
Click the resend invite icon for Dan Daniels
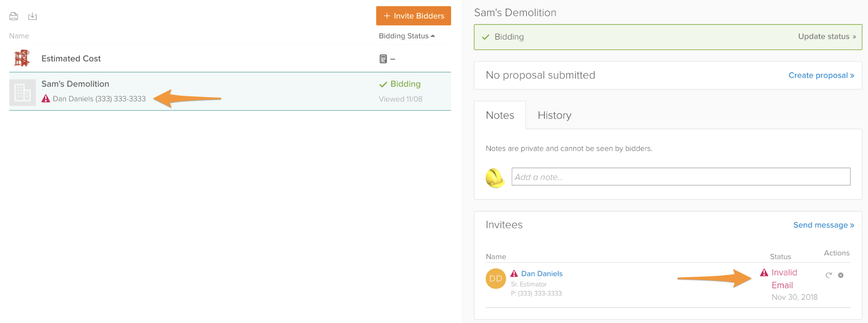pos(828,275)
